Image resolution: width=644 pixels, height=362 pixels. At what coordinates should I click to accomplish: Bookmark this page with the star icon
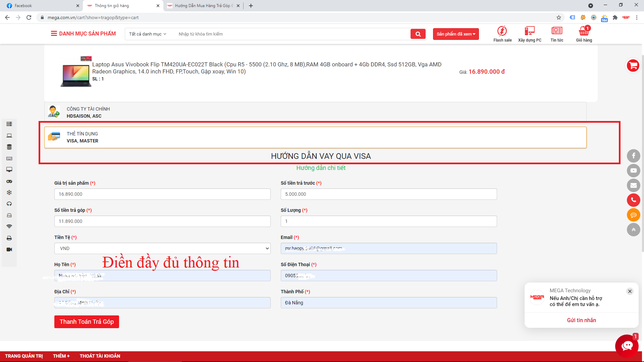coord(558,17)
